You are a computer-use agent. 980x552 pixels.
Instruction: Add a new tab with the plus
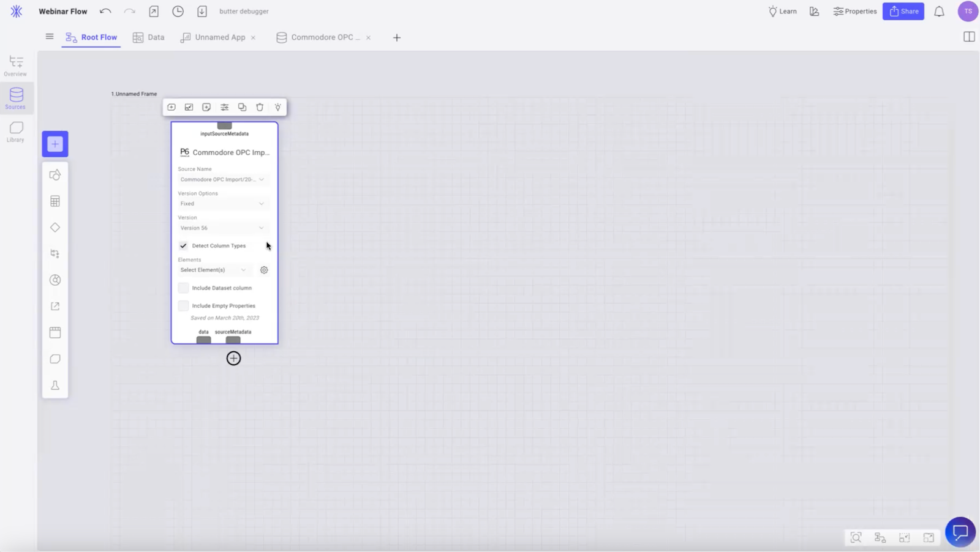point(397,37)
